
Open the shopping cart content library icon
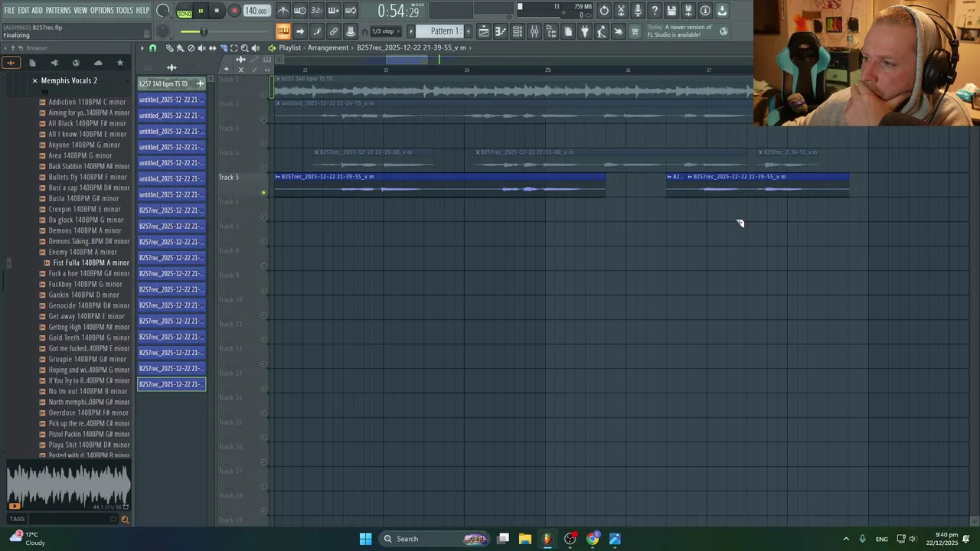[x=635, y=31]
